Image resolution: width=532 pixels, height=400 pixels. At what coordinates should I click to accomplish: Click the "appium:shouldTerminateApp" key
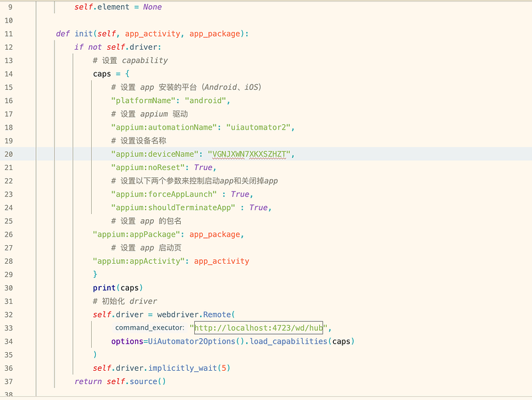point(174,207)
